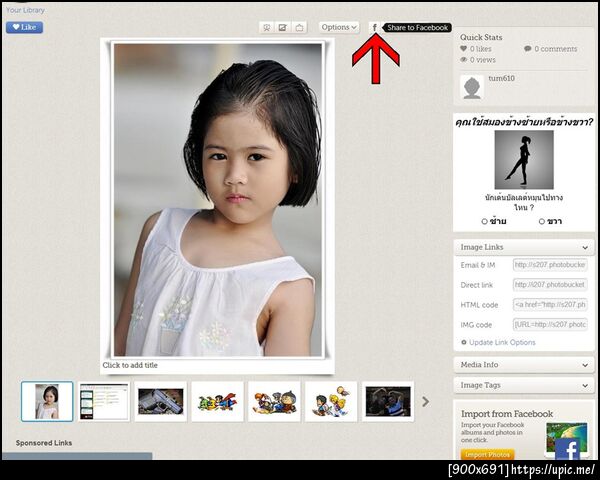Click the '0 comments' text
The height and width of the screenshot is (480, 600).
pyautogui.click(x=556, y=49)
